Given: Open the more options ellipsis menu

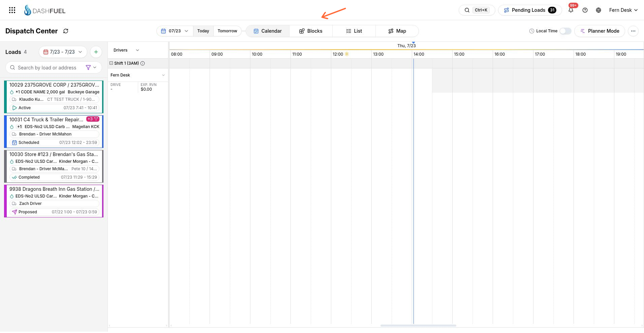Looking at the screenshot, I should pyautogui.click(x=633, y=31).
